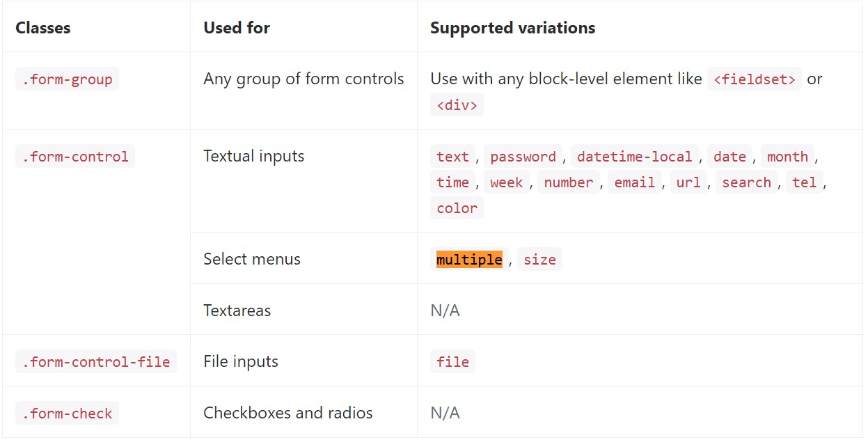Click the .form-control class code badge
The height and width of the screenshot is (440, 868).
pyautogui.click(x=75, y=157)
